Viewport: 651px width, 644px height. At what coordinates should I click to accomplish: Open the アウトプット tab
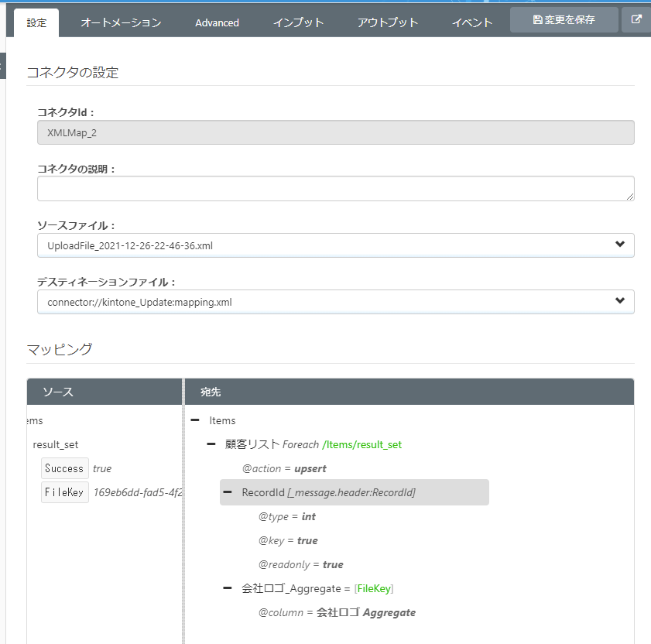tap(388, 22)
